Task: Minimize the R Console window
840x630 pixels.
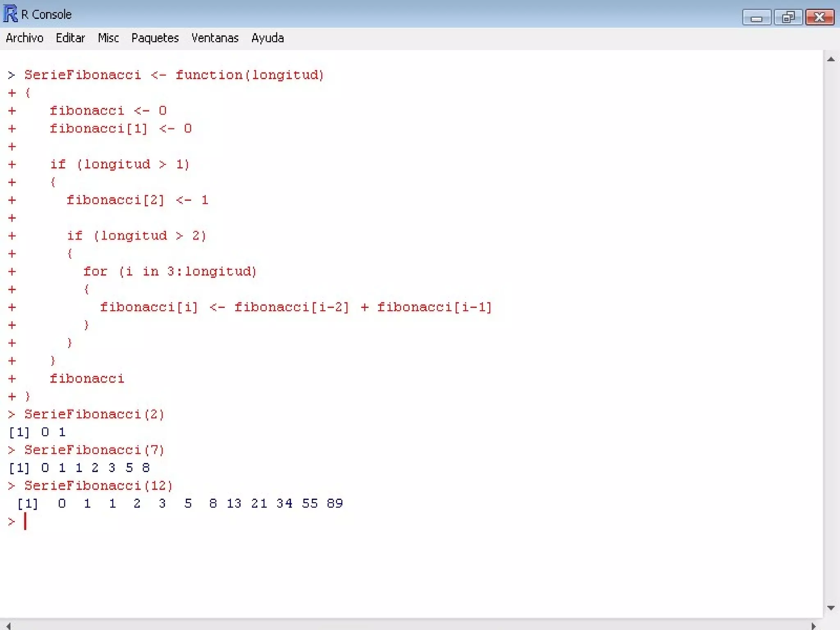Action: [756, 17]
